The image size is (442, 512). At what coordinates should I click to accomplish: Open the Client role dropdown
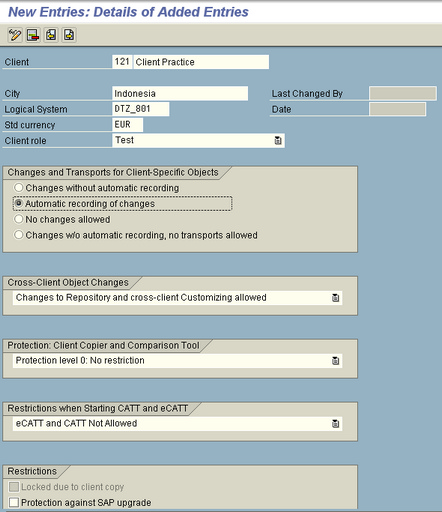tap(278, 140)
